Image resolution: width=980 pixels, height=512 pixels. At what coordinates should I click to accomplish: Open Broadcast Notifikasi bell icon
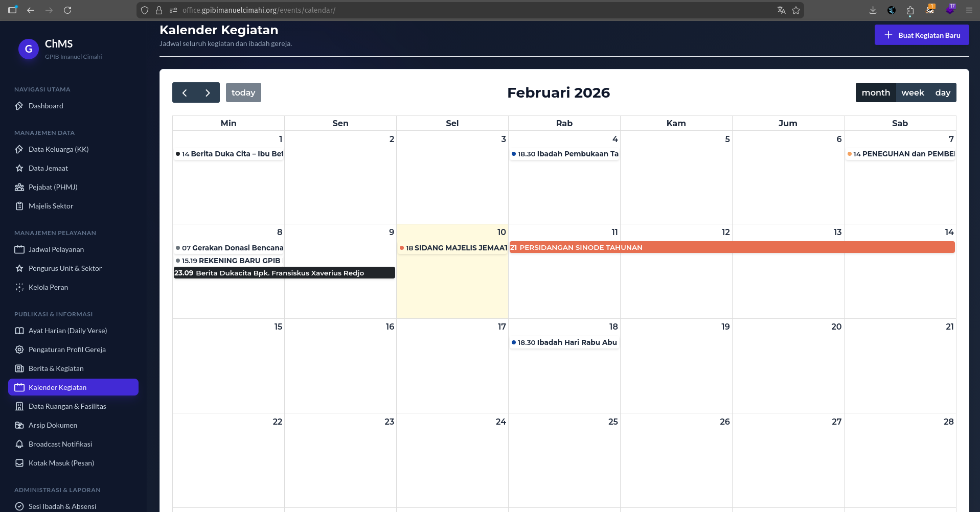point(19,444)
